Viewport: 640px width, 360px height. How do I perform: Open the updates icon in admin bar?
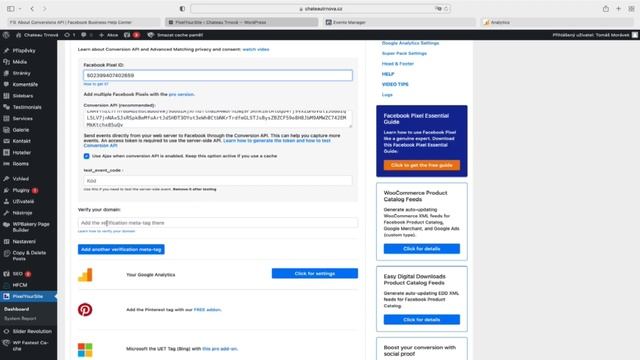tap(70, 35)
